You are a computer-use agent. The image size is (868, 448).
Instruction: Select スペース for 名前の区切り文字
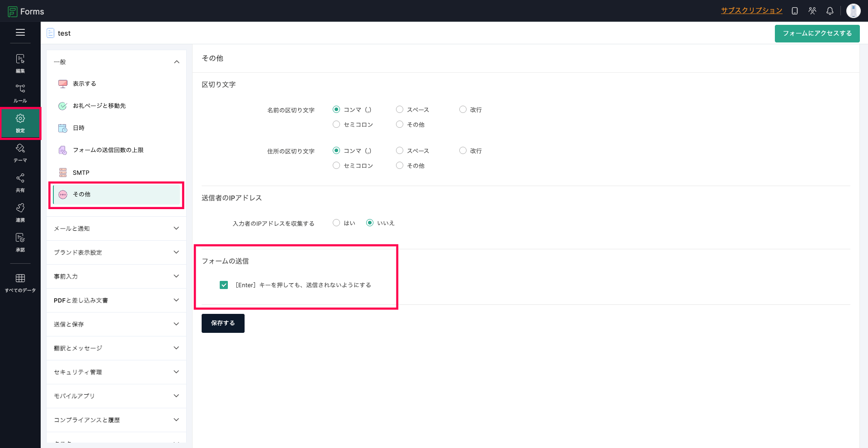coord(400,109)
